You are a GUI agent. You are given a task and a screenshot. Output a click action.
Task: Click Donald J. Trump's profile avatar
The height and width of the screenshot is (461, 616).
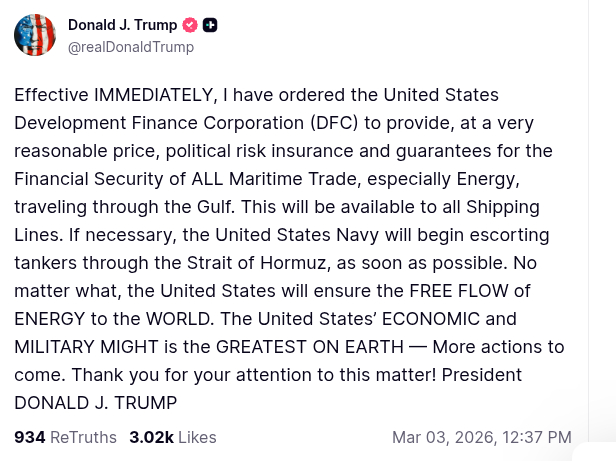click(35, 35)
